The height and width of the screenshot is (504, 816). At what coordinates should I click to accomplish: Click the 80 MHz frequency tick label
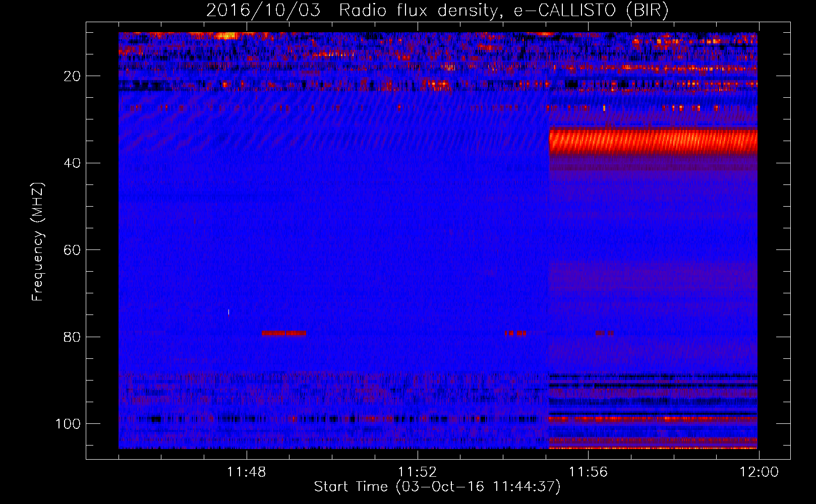tap(72, 337)
